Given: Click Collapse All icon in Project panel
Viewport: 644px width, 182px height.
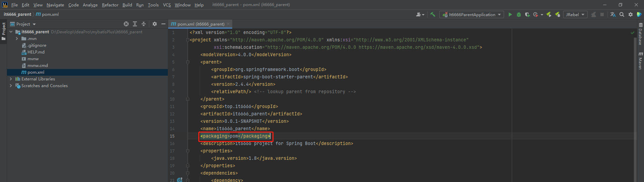Looking at the screenshot, I should [x=144, y=24].
